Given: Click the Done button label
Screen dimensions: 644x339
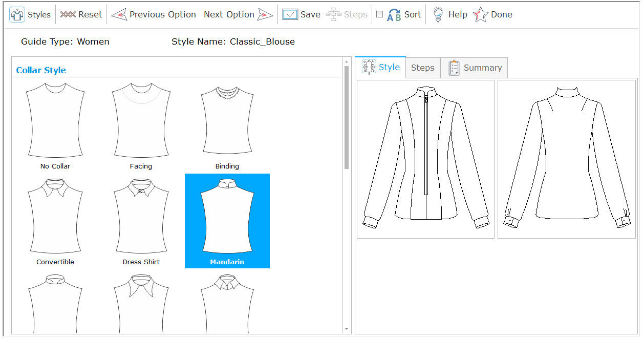Looking at the screenshot, I should point(502,14).
